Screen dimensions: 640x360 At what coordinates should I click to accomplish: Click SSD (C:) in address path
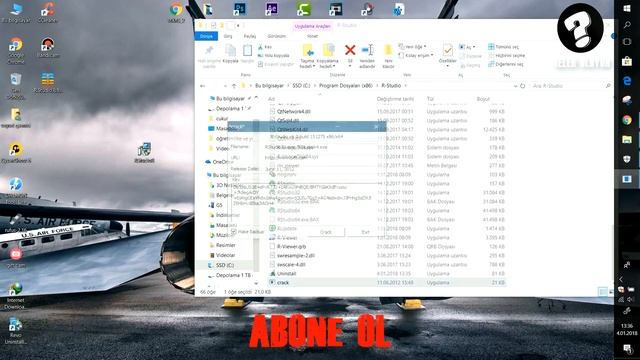[x=301, y=86]
